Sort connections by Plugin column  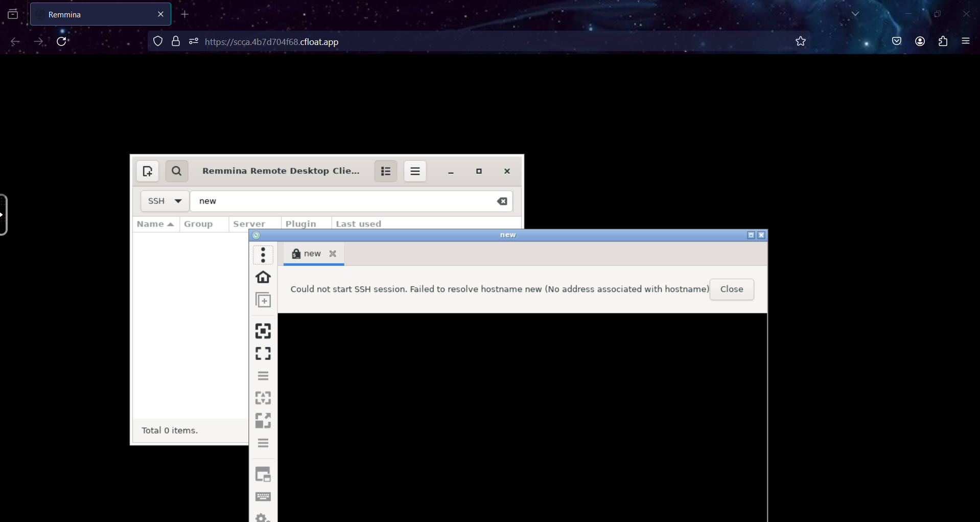pyautogui.click(x=306, y=224)
